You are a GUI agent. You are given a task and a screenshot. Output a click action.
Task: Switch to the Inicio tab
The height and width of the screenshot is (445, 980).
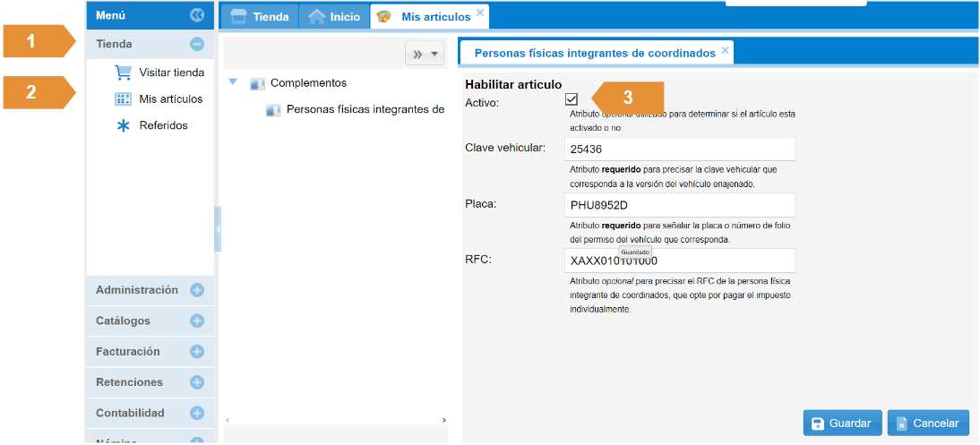[x=334, y=17]
